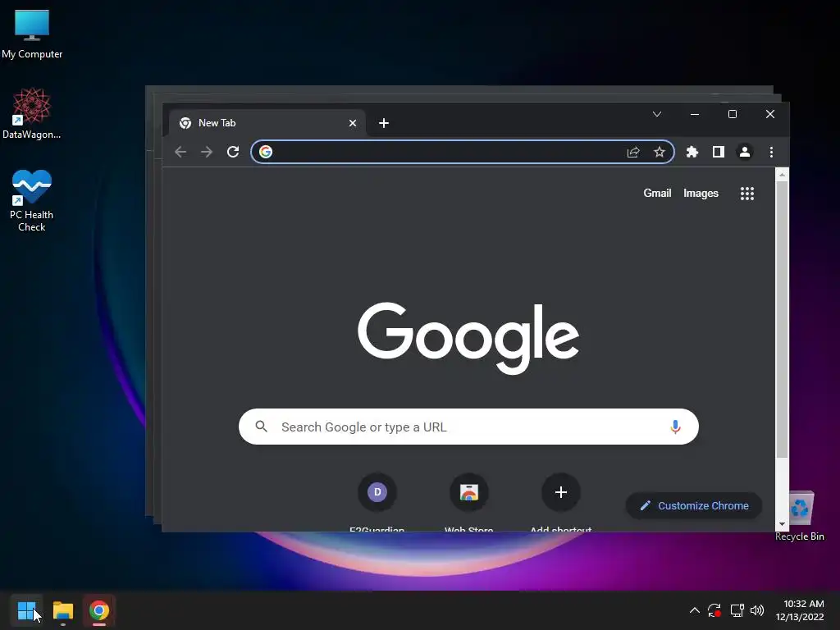Click the sync update tray icon
This screenshot has height=630, width=840.
click(x=714, y=610)
